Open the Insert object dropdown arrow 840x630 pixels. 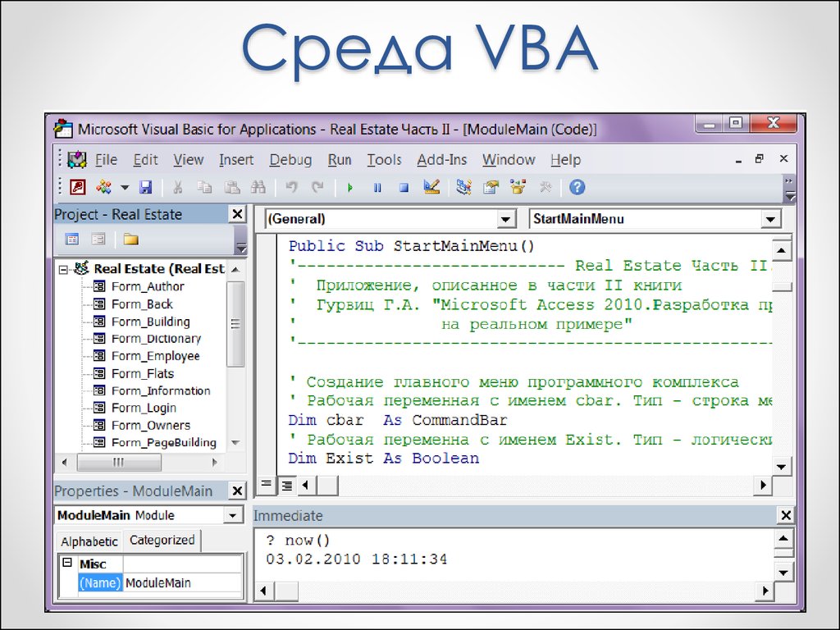(x=125, y=188)
